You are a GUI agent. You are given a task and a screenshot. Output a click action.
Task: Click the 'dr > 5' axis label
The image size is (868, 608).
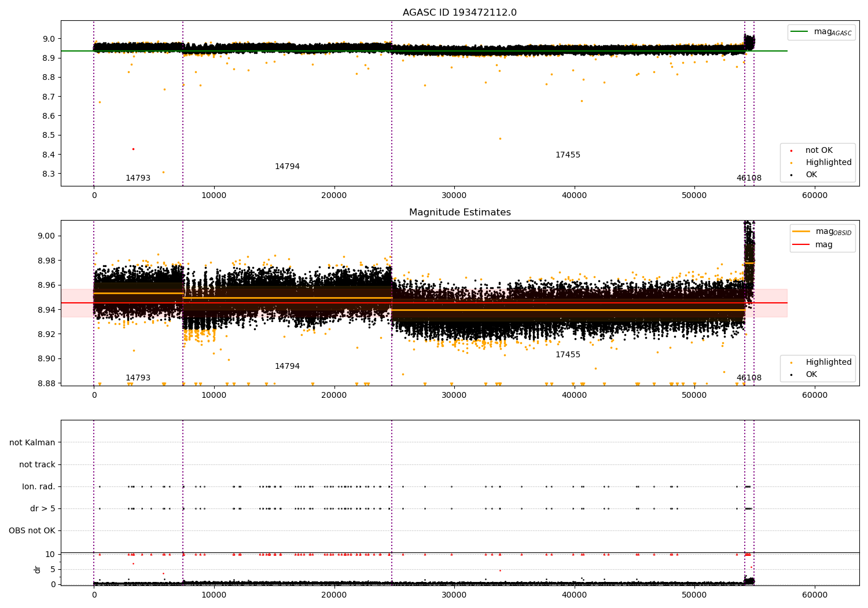(43, 509)
